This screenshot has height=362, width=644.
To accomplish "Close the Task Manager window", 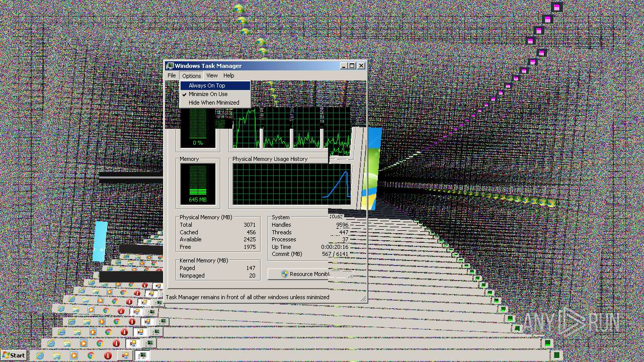I will (361, 66).
